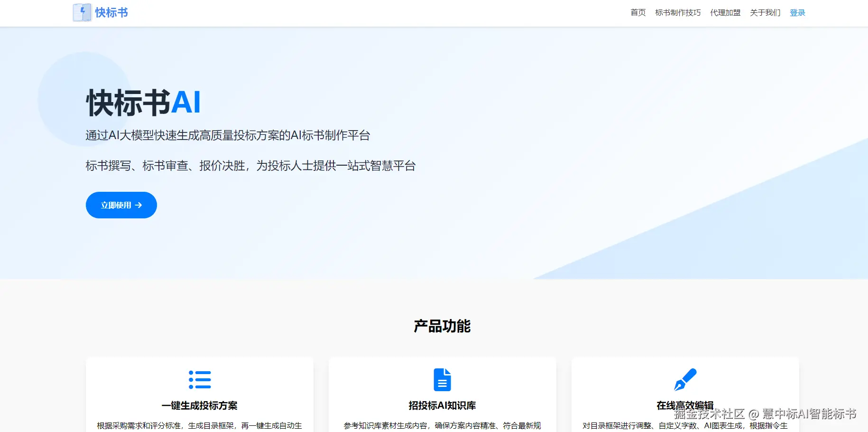Click the blue document glyph in the knowledge base card
Image resolution: width=868 pixels, height=432 pixels.
tap(442, 379)
